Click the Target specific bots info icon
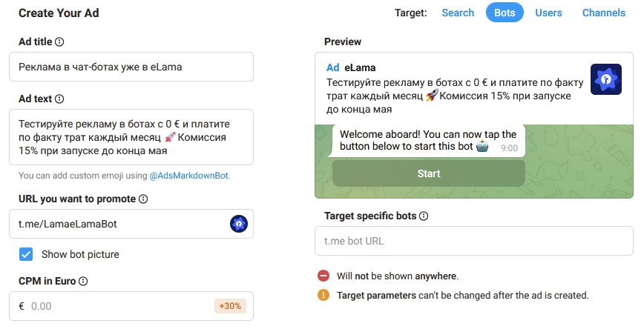This screenshot has height=329, width=644. click(424, 216)
